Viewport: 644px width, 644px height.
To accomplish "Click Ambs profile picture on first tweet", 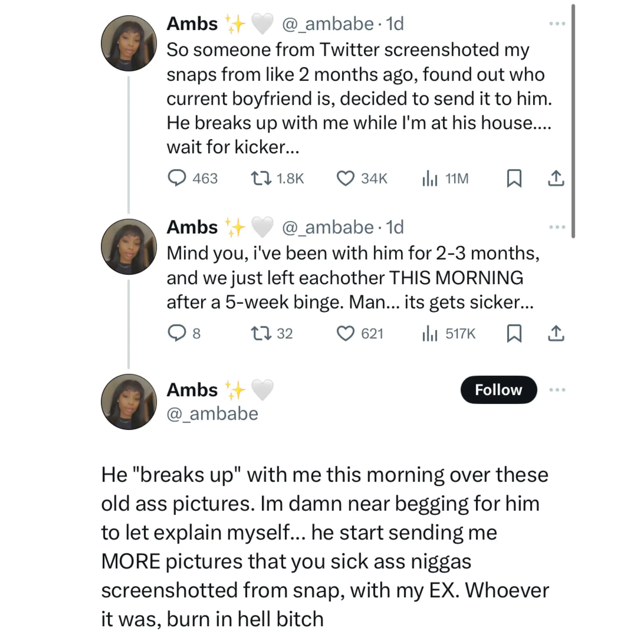I will click(129, 43).
